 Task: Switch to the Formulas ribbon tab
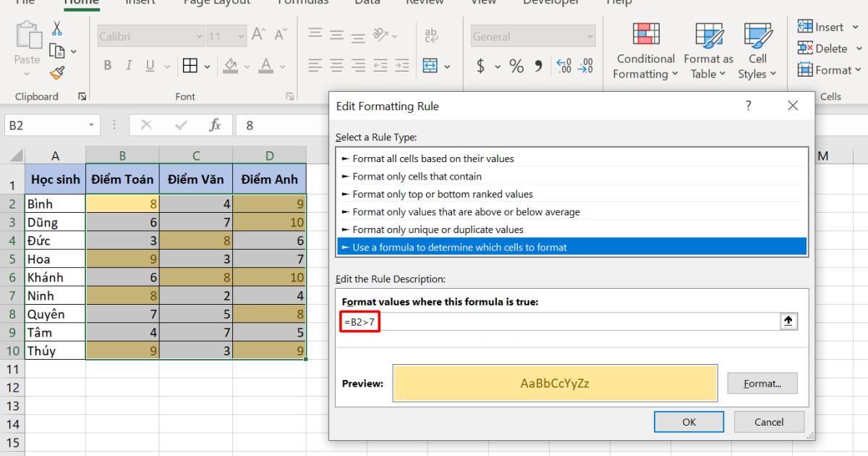(x=303, y=4)
